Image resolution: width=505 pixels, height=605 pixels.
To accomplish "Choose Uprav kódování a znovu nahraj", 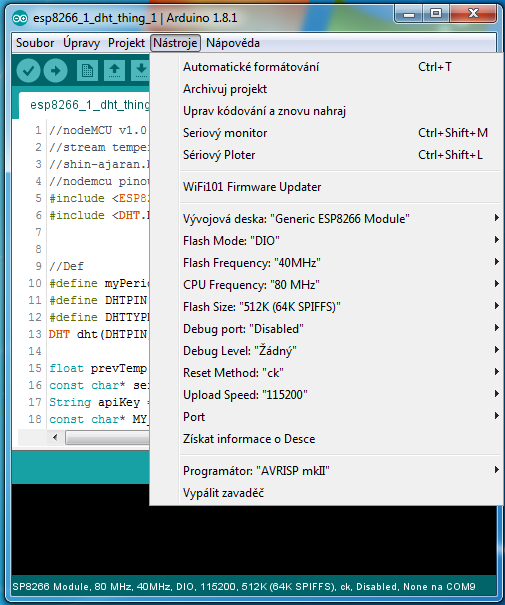I will pos(326,111).
